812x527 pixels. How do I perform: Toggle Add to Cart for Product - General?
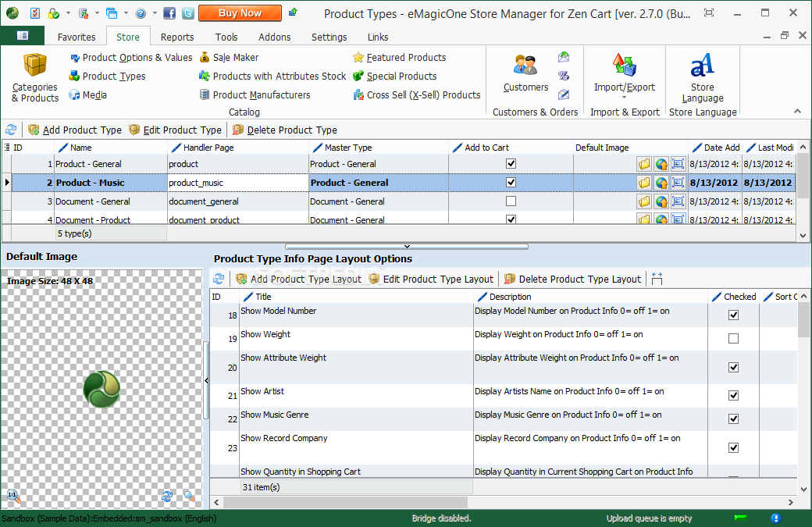[511, 164]
